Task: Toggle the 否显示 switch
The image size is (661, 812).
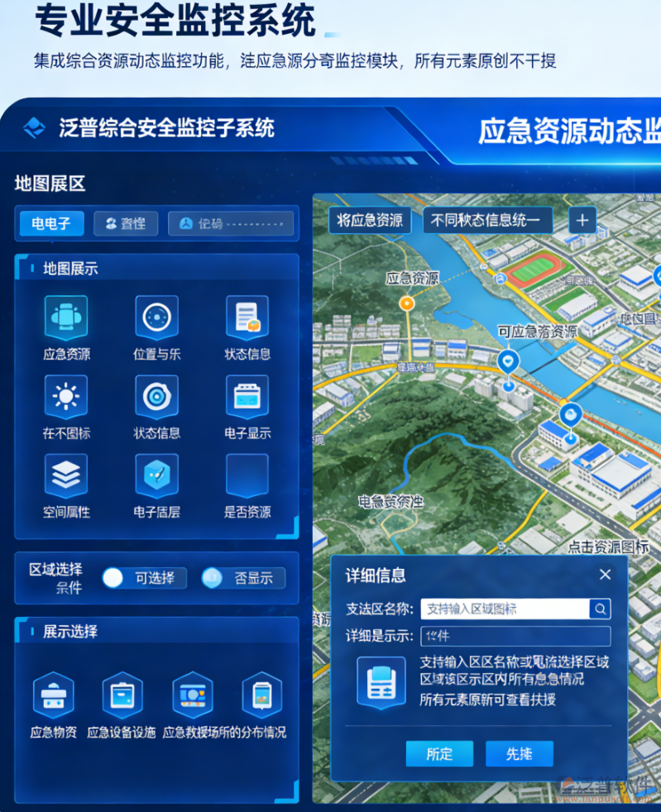Action: (243, 578)
